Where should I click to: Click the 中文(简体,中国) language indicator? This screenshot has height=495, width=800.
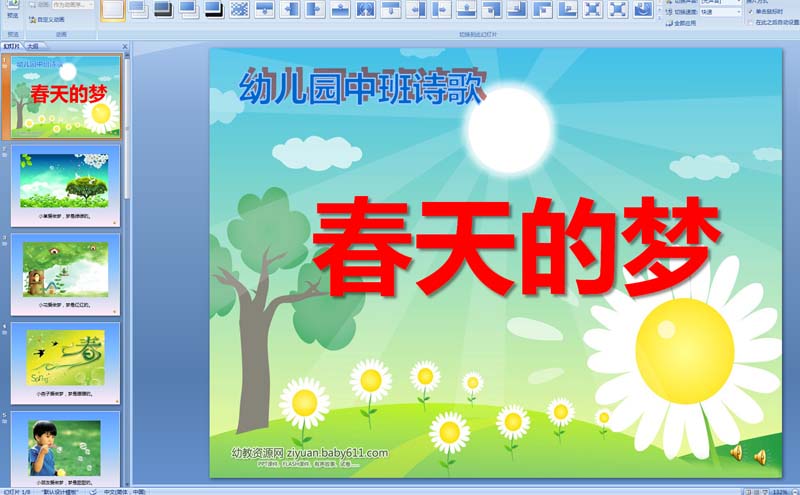(124, 492)
